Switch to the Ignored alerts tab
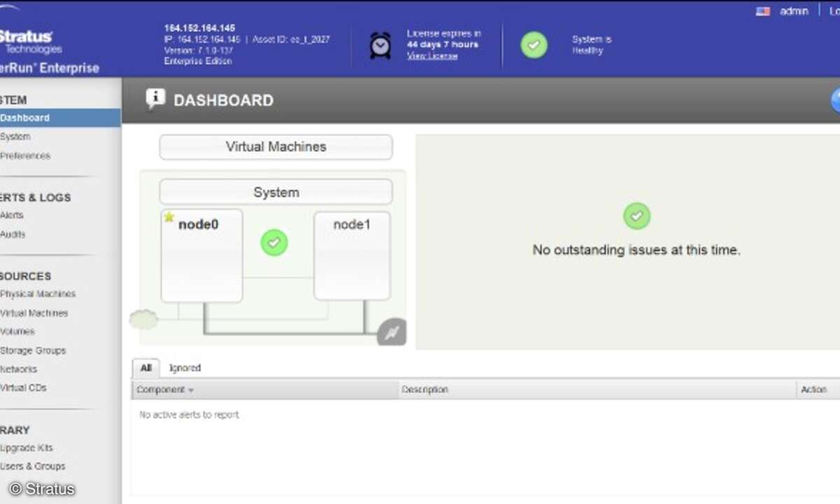Image resolution: width=840 pixels, height=504 pixels. click(x=185, y=368)
